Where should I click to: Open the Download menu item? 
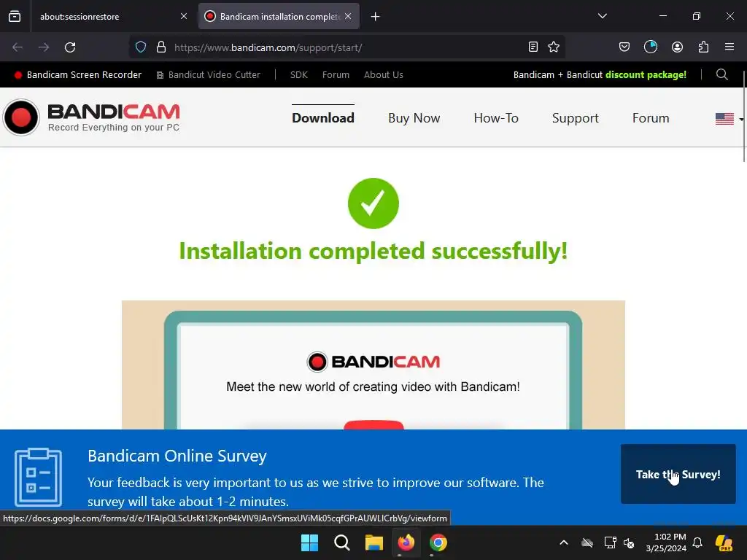click(323, 118)
